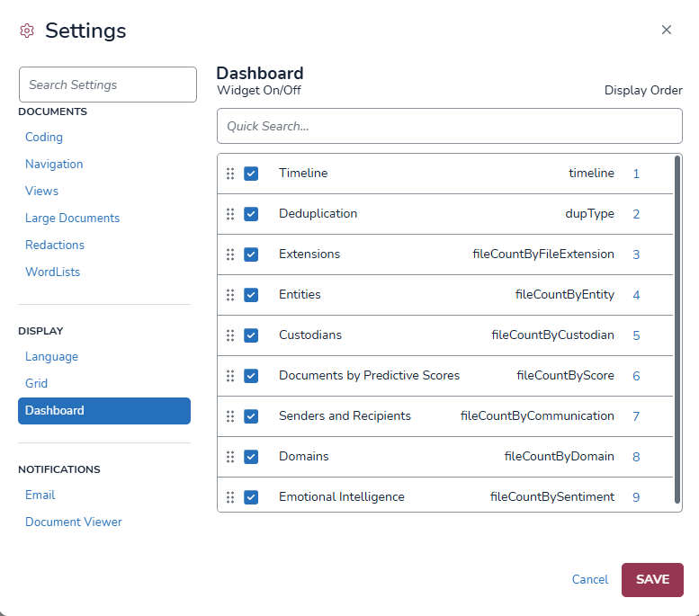699x616 pixels.
Task: Disable the Timeline widget checkbox
Action: (x=251, y=174)
